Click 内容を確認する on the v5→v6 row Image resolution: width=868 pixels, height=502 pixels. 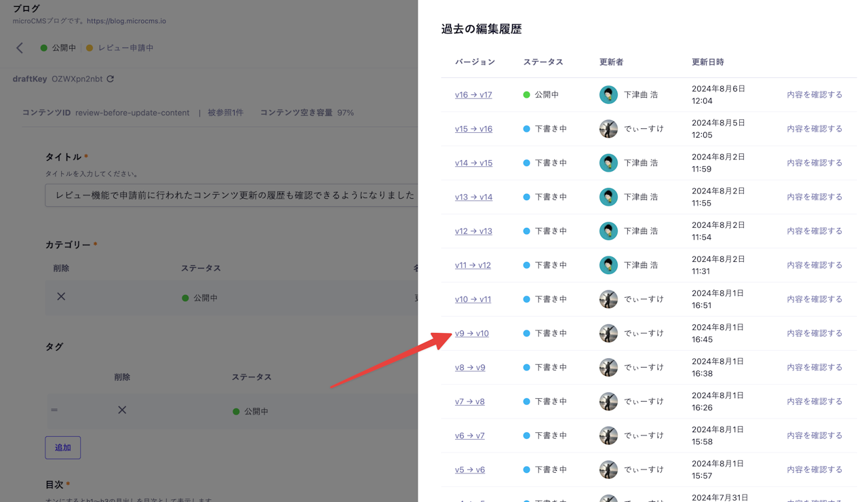(814, 469)
